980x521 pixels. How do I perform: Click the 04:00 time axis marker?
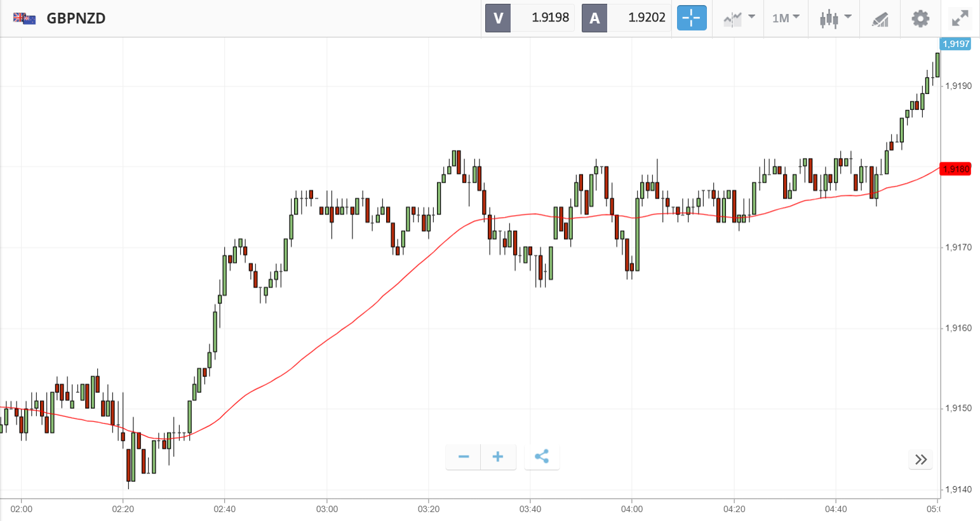pyautogui.click(x=632, y=509)
